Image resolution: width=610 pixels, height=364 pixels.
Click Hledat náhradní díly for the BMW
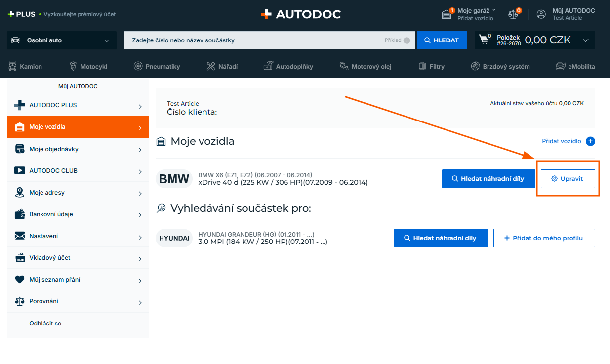pyautogui.click(x=488, y=178)
